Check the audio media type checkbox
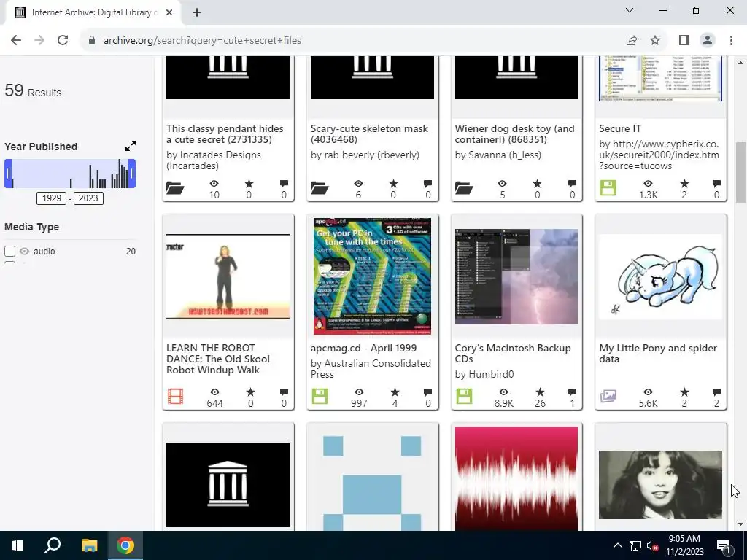The image size is (747, 560). tap(9, 251)
